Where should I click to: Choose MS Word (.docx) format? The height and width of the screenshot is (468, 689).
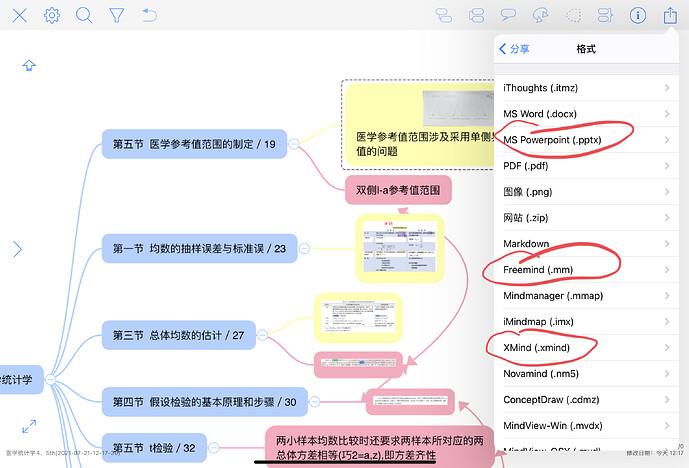[x=586, y=114]
